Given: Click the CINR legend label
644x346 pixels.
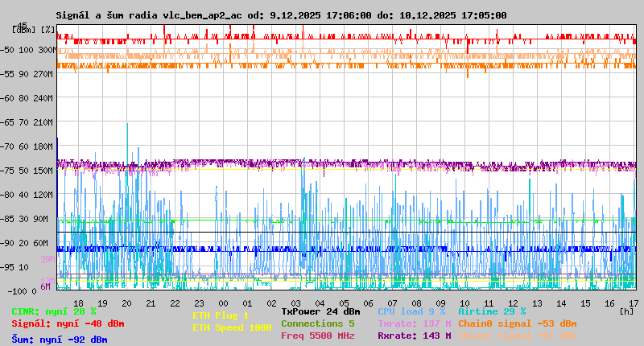Looking at the screenshot, I should (54, 311).
